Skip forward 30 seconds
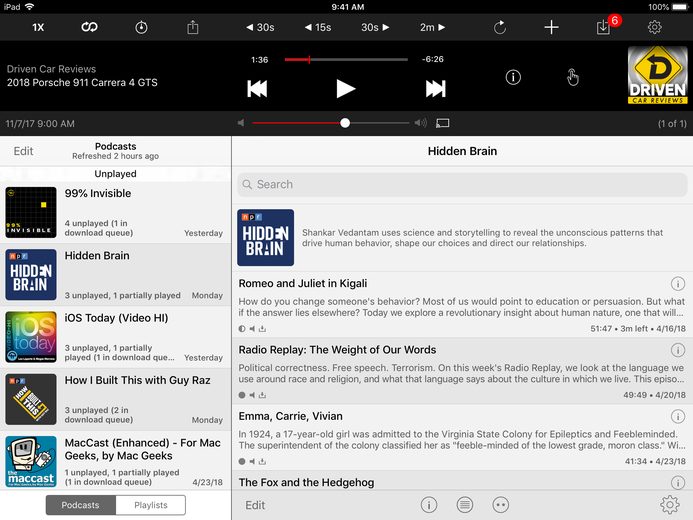This screenshot has width=693, height=520. [375, 27]
